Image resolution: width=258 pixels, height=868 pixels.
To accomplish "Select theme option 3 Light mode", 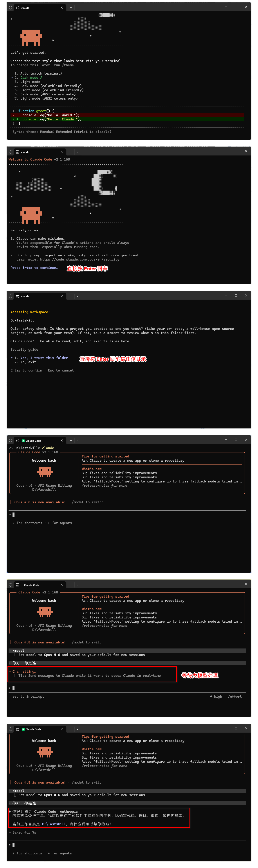I will point(27,82).
